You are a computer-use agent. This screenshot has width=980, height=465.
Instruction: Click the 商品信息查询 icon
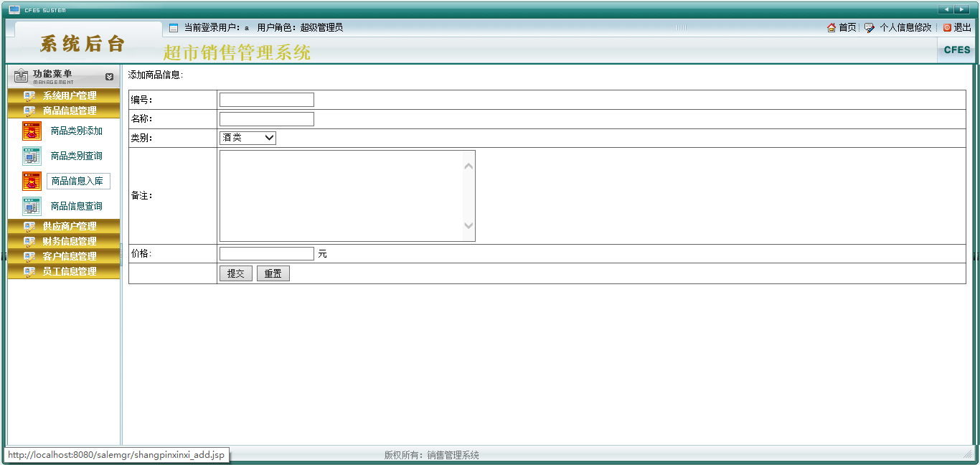point(32,206)
